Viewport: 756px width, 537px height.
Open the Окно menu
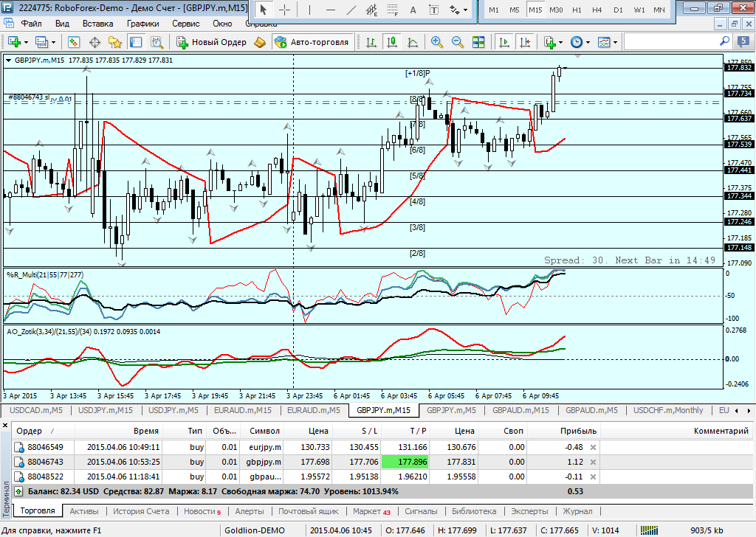[x=222, y=24]
